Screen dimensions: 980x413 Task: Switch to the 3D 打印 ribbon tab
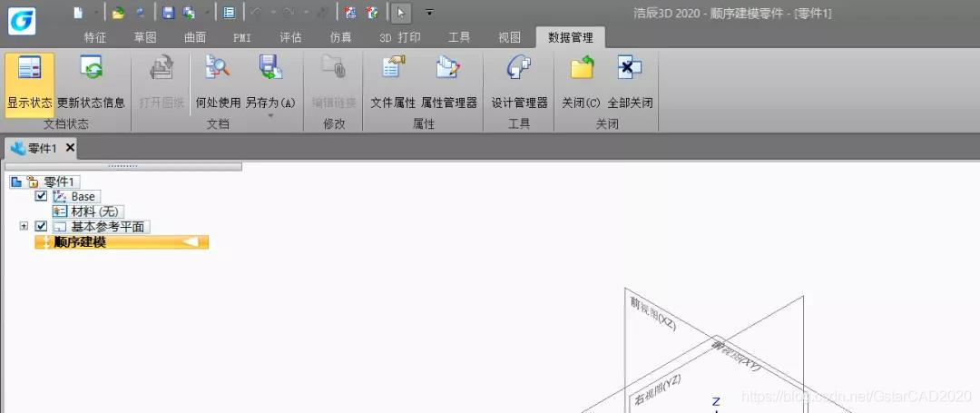(x=400, y=37)
